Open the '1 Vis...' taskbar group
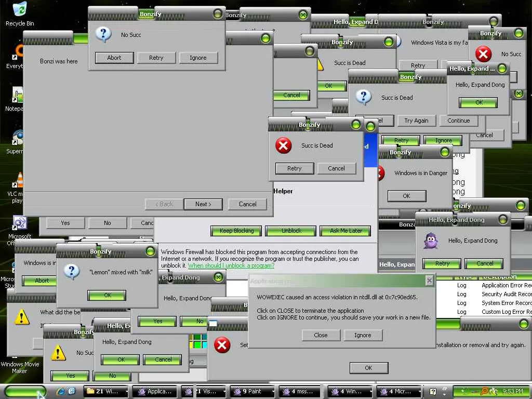This screenshot has width=532, height=399. 203,391
